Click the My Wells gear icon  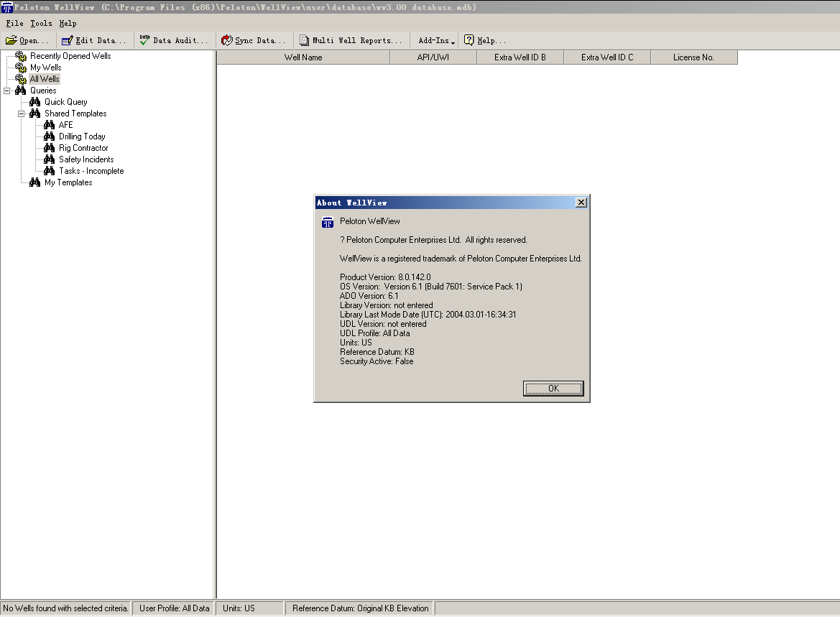click(21, 68)
